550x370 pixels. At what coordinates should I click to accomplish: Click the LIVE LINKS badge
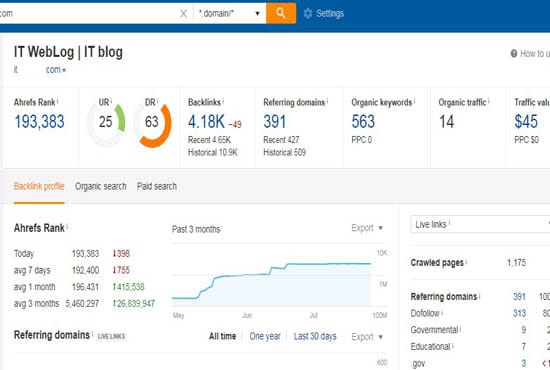coord(111,337)
